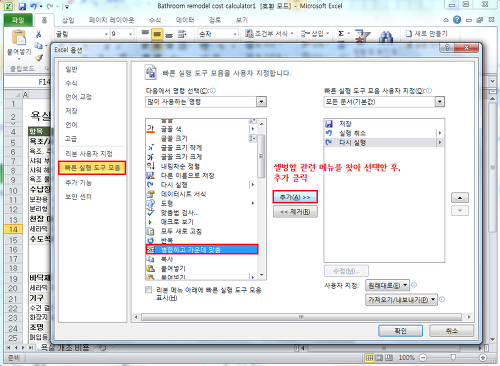Screen dimensions: 500x366
Task: Click the bottom align icon in the ribbon
Action: 169,34
